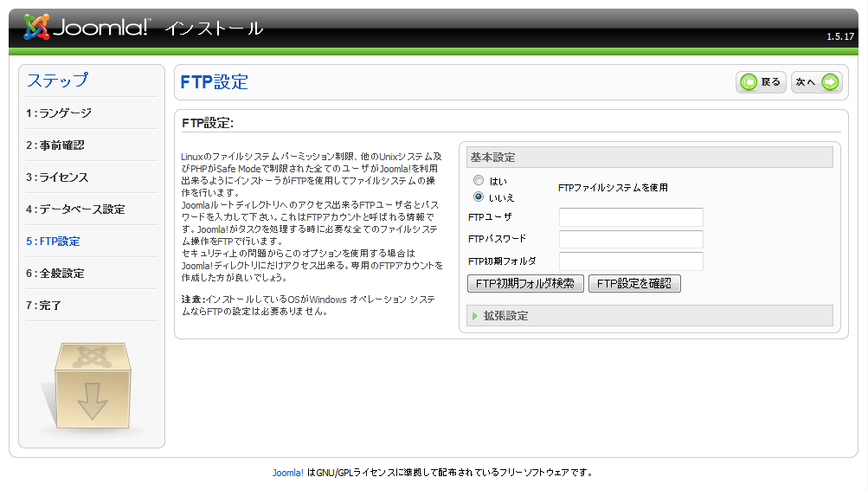
Task: Click the ステップ sidebar heading
Action: click(x=58, y=81)
